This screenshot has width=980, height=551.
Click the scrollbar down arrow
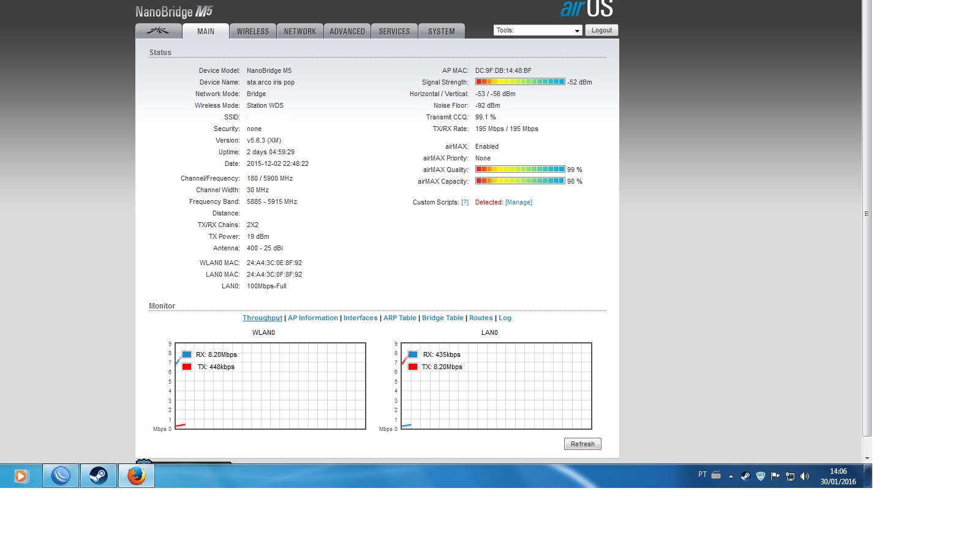coord(867,459)
